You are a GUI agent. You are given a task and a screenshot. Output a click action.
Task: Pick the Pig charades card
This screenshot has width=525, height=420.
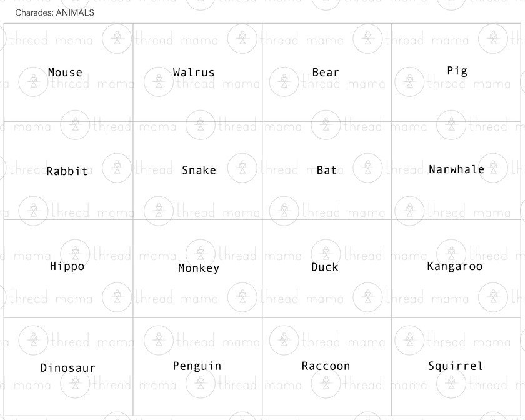pos(457,71)
